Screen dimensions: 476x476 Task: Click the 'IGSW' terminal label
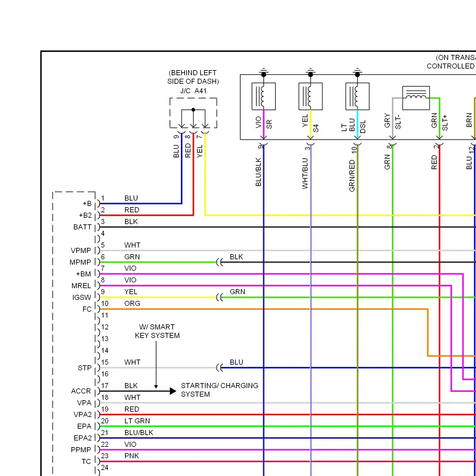pyautogui.click(x=82, y=298)
